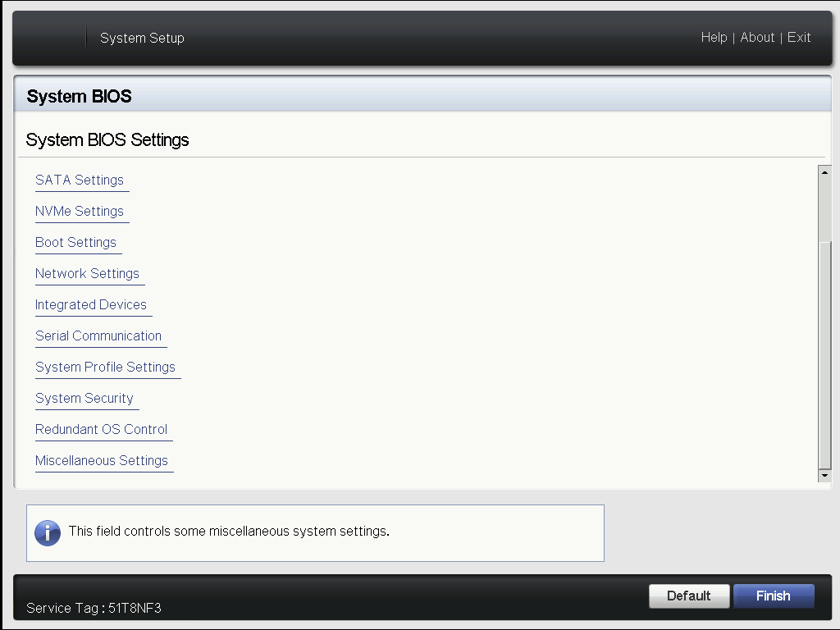This screenshot has height=630, width=840.
Task: Click Help in the header
Action: point(714,38)
